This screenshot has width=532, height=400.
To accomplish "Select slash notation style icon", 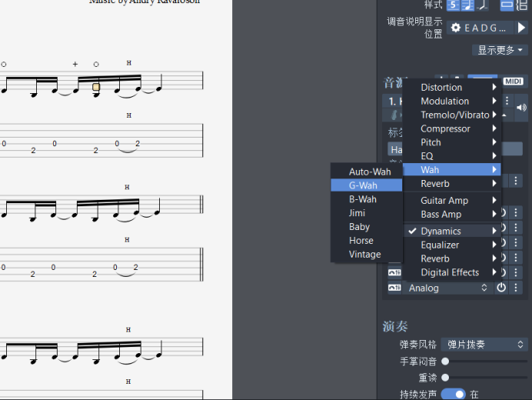I will tap(482, 5).
